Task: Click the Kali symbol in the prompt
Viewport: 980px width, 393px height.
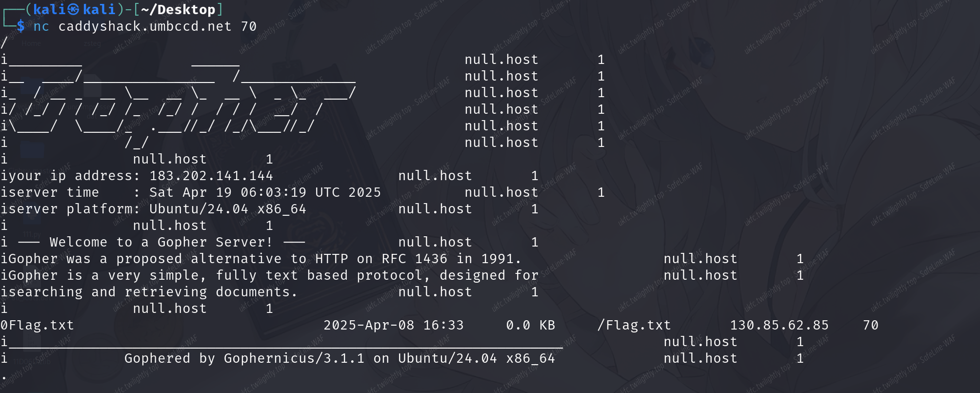Action: (x=73, y=9)
